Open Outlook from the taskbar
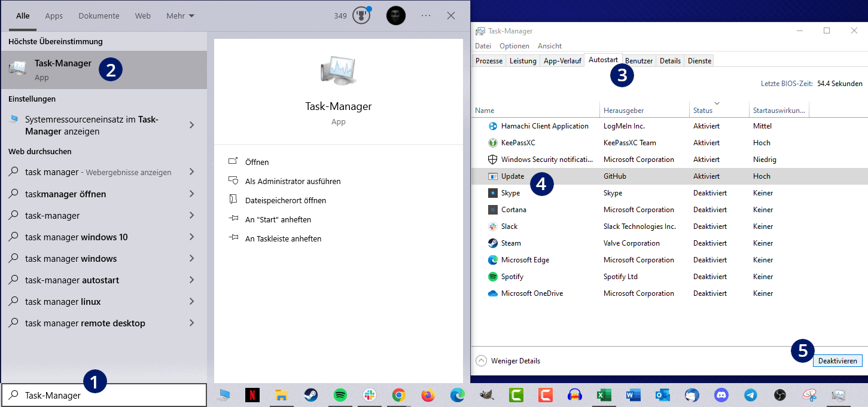Image resolution: width=868 pixels, height=407 pixels. point(663,395)
